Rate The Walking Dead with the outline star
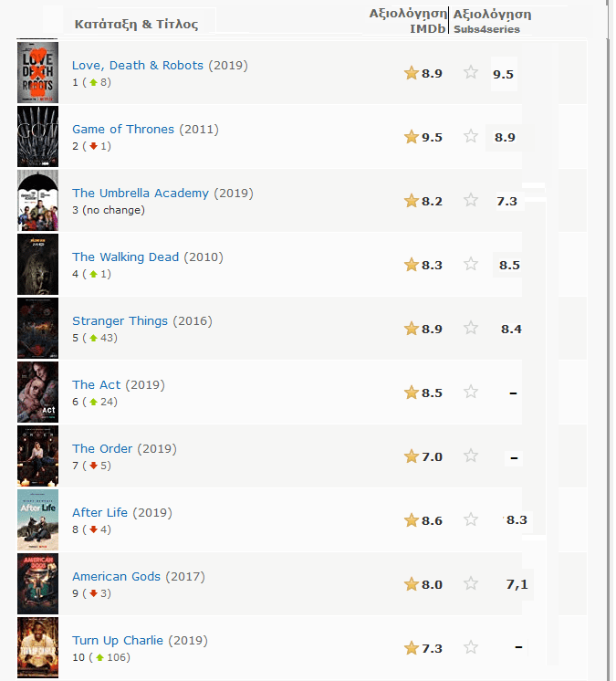 [471, 264]
